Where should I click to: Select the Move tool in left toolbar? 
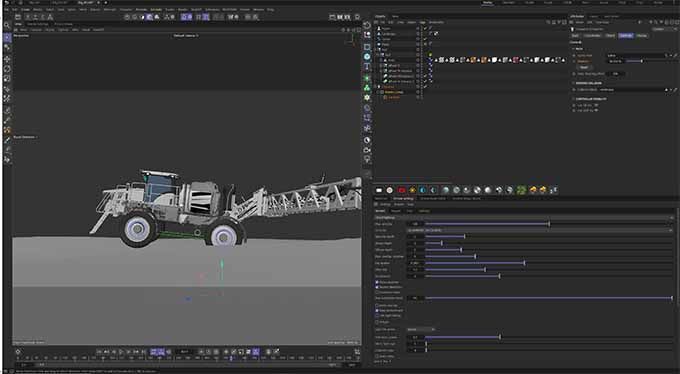point(7,59)
